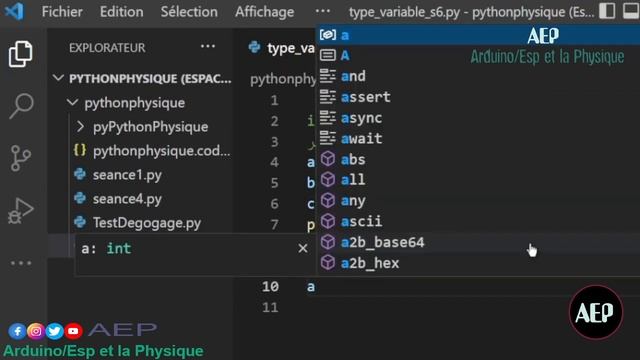Close the 'a: int' details popup
The image size is (640, 360).
(302, 248)
